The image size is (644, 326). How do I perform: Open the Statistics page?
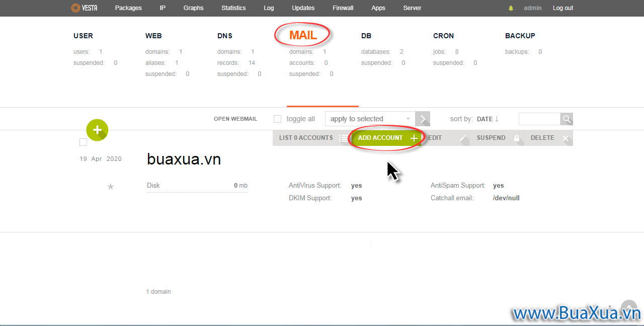point(233,8)
